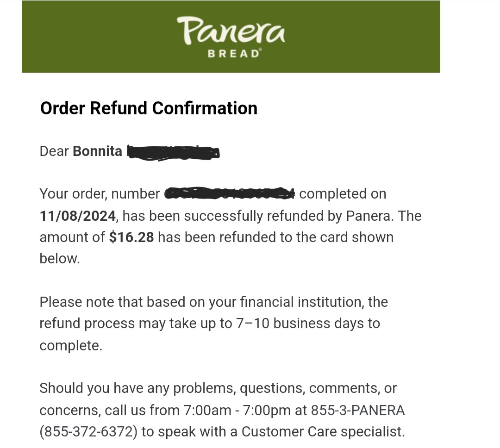Screen dimensions: 500x448
Task: Click the bold name Bonnita
Action: tap(98, 151)
